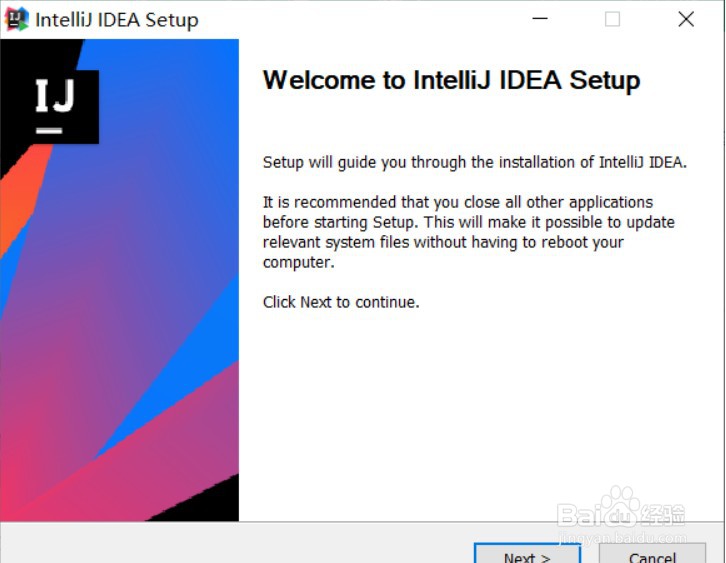Click the IJ logo in banner
726x563 pixels.
tap(55, 106)
